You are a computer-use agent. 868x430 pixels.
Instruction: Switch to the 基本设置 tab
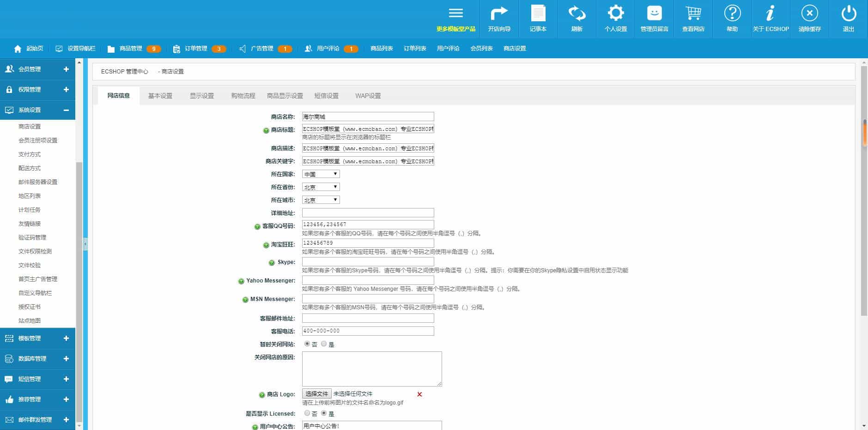[160, 96]
